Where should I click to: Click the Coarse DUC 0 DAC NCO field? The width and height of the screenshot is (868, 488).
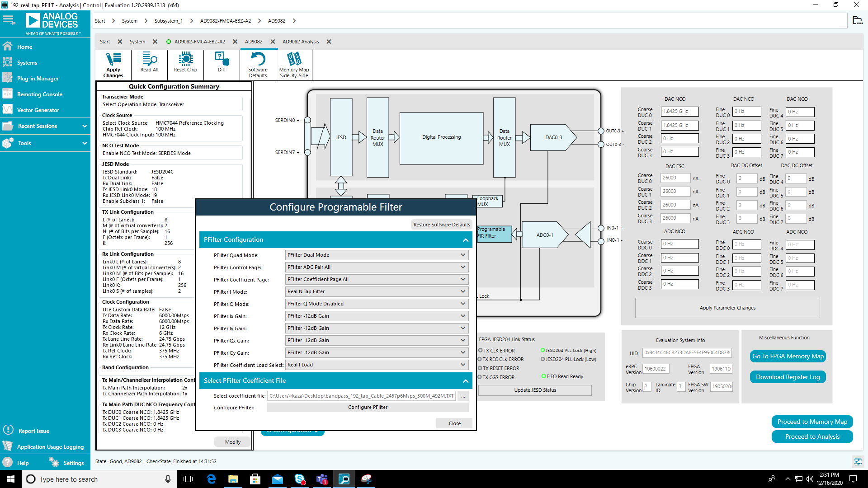pos(679,111)
